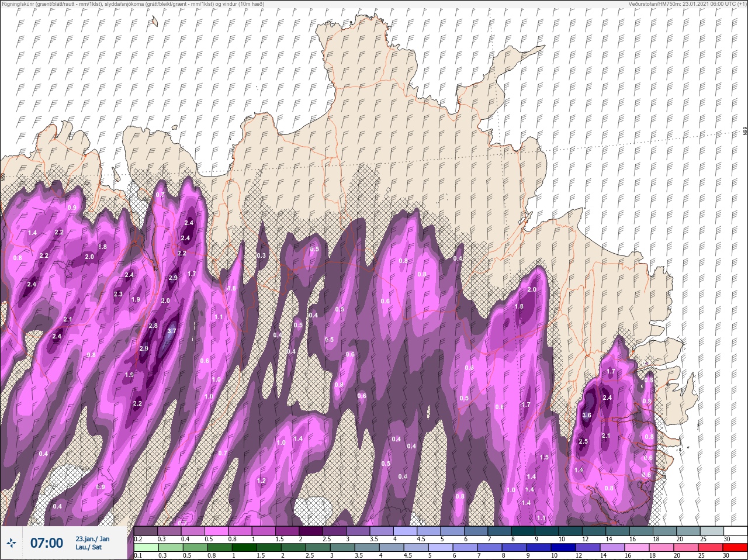The image size is (748, 560).
Task: Click the four-point star logo icon beside the time
Action: click(x=12, y=543)
